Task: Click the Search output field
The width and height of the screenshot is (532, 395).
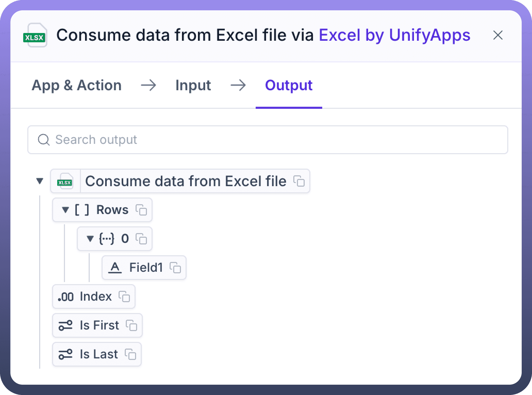Action: coord(268,140)
